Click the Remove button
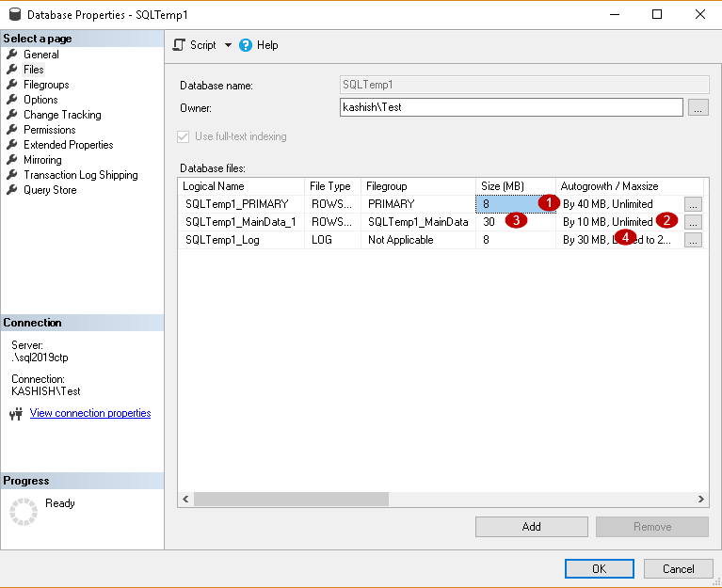 (x=652, y=527)
